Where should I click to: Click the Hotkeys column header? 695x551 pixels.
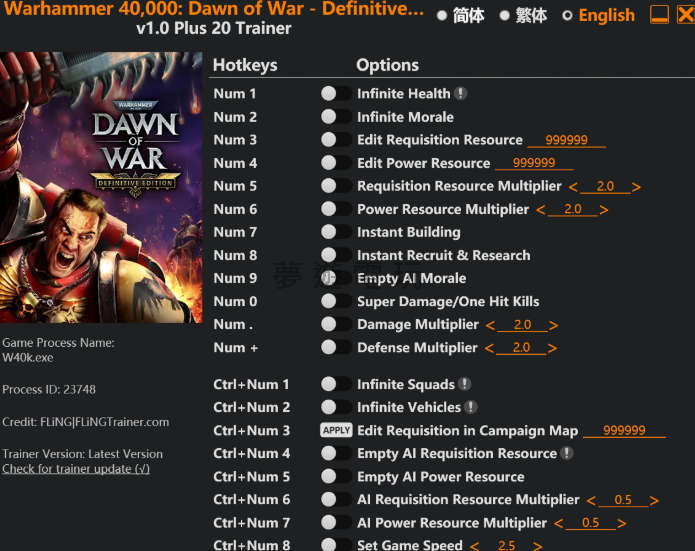(245, 65)
